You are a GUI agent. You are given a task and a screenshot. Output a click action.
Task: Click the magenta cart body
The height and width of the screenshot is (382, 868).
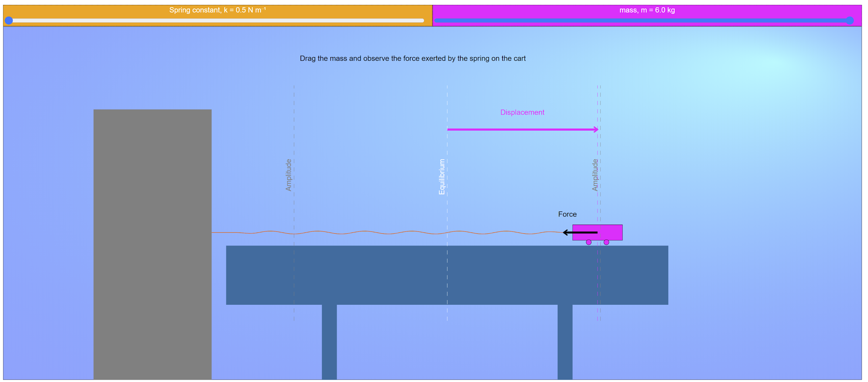coord(612,232)
